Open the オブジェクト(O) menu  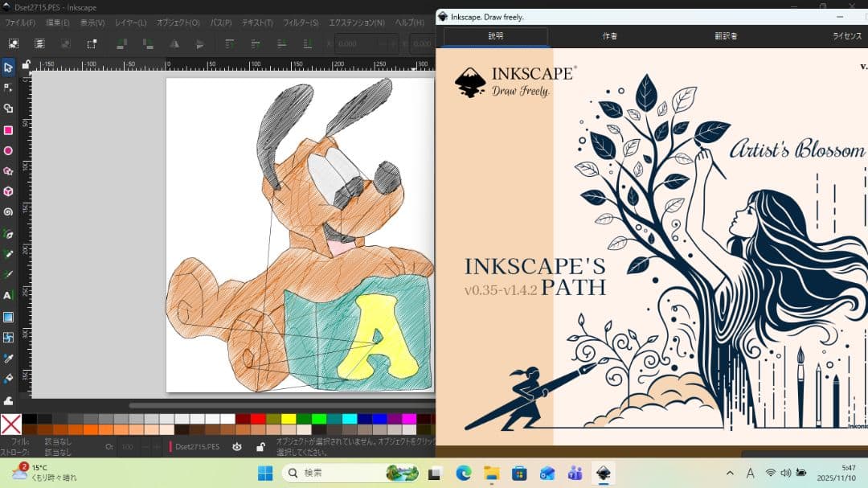click(178, 23)
